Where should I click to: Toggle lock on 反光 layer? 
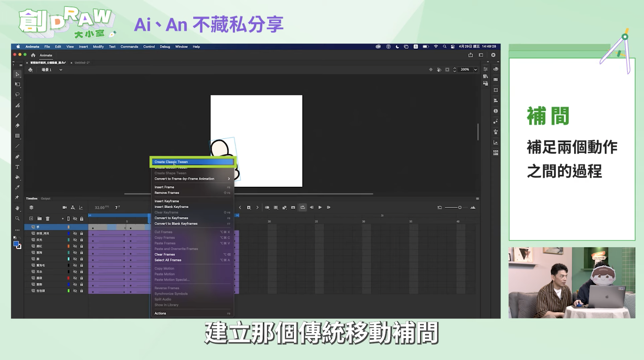coord(82,240)
